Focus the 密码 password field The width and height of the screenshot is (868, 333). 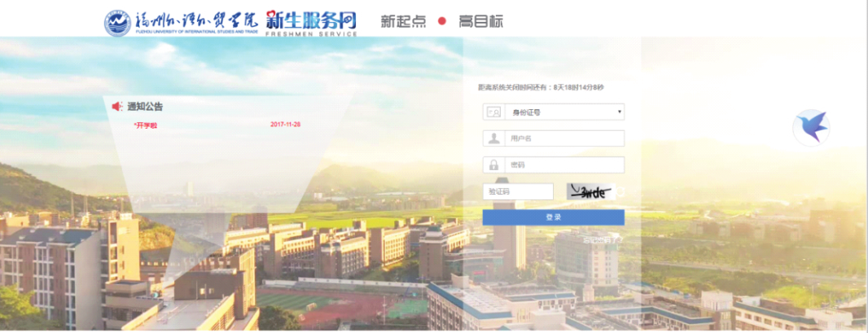tap(564, 165)
